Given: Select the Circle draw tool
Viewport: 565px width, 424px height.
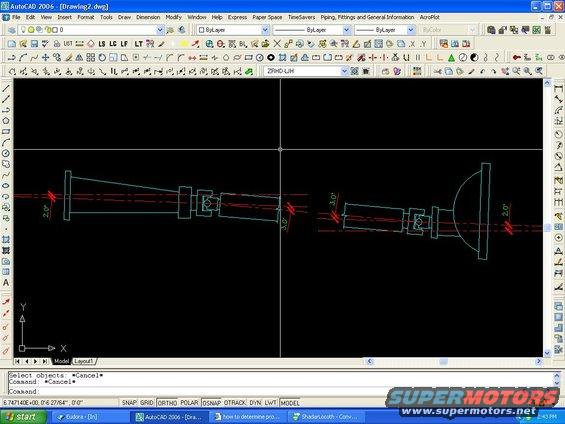Looking at the screenshot, I should point(6,153).
